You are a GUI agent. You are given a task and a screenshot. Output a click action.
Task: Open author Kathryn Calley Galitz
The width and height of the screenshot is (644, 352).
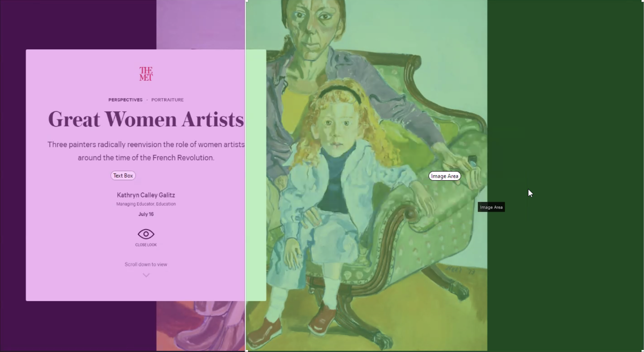pyautogui.click(x=146, y=195)
